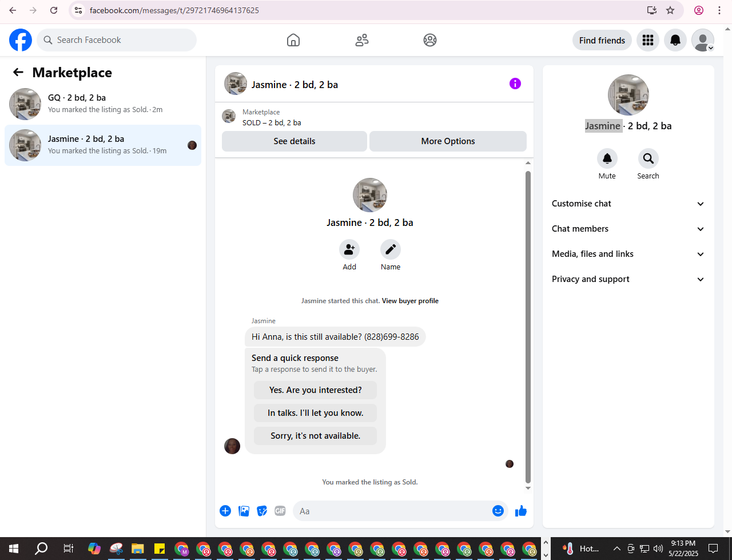
Task: Open the Notifications bell in header
Action: click(x=675, y=40)
